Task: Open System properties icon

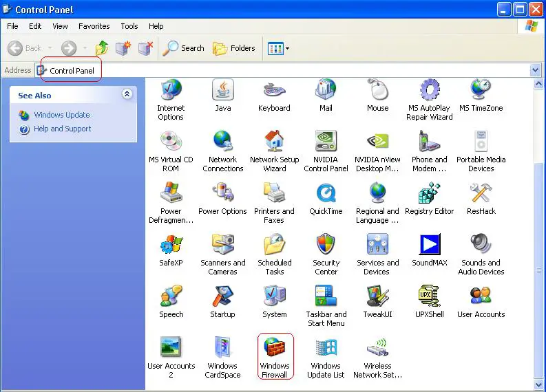Action: click(x=275, y=302)
